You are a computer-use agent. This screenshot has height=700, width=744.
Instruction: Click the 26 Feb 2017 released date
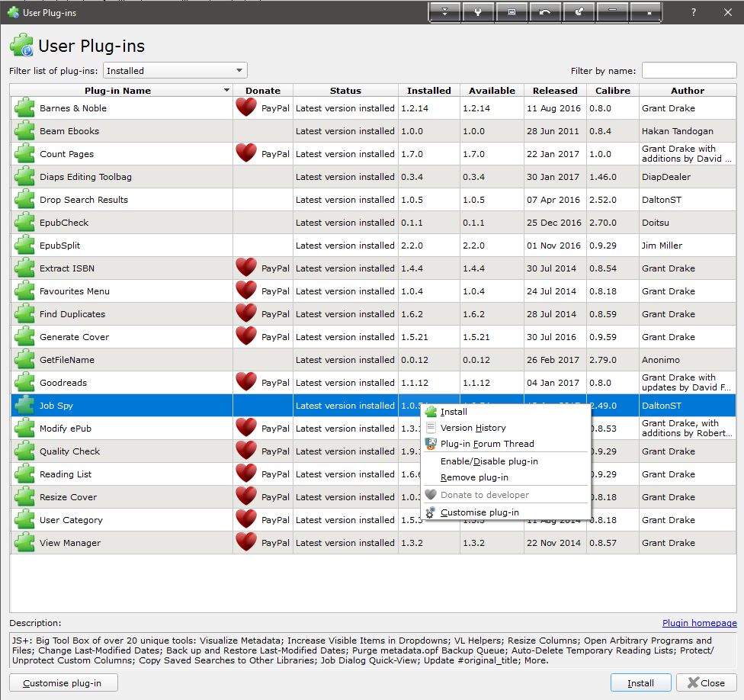(x=553, y=360)
